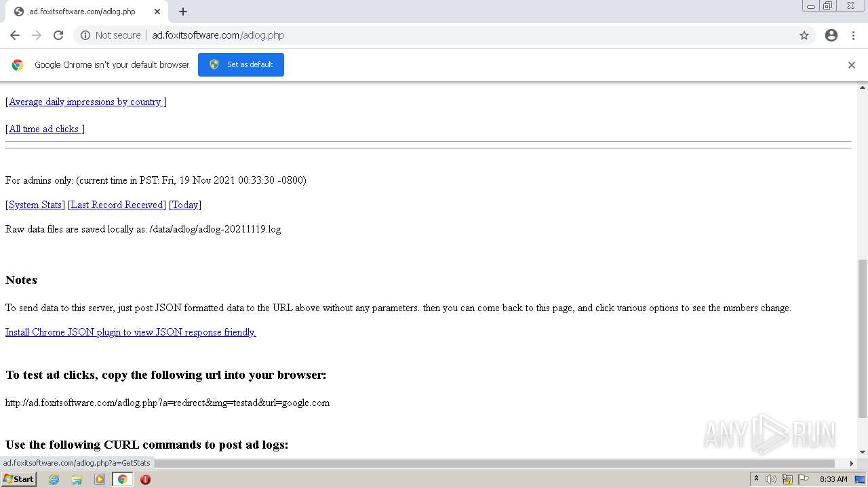
Task: Open the network tray icon
Action: coord(787,479)
